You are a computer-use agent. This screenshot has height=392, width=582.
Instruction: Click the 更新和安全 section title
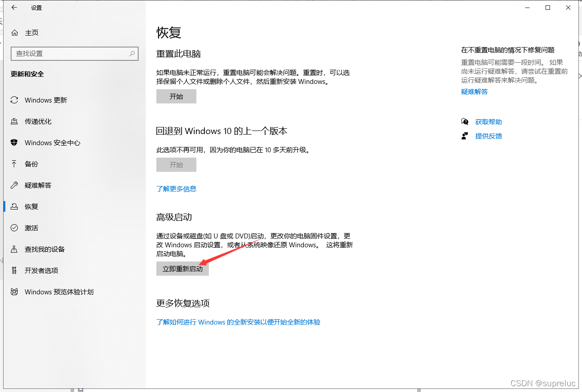28,74
